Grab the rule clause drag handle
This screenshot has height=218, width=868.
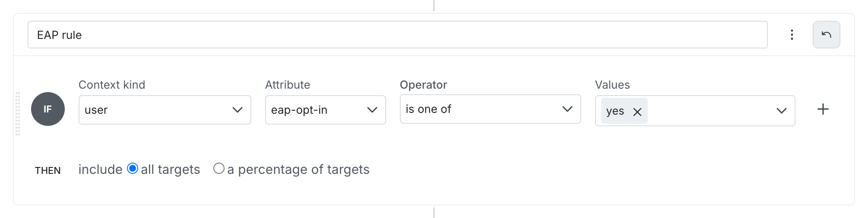pyautogui.click(x=18, y=113)
